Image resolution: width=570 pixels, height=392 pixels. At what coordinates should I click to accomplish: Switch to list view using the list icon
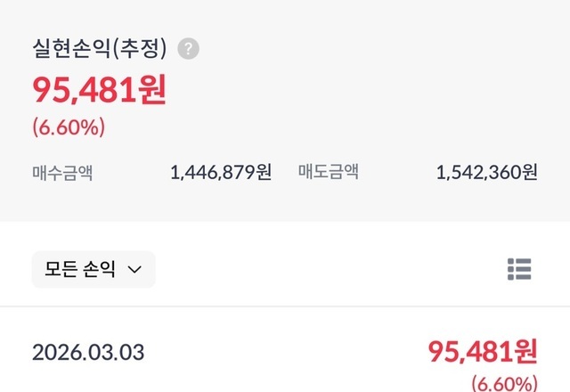point(519,268)
